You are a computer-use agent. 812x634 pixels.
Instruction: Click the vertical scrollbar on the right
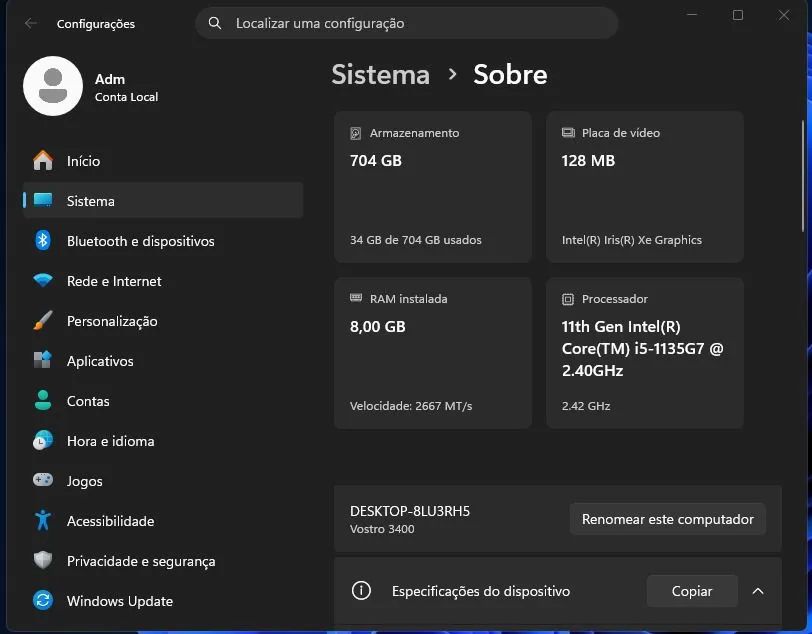tap(803, 176)
